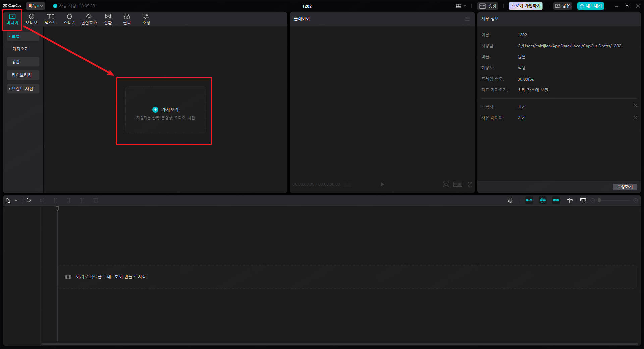The height and width of the screenshot is (349, 644).
Task: Toggle preview axis icon
Action: [x=570, y=200]
